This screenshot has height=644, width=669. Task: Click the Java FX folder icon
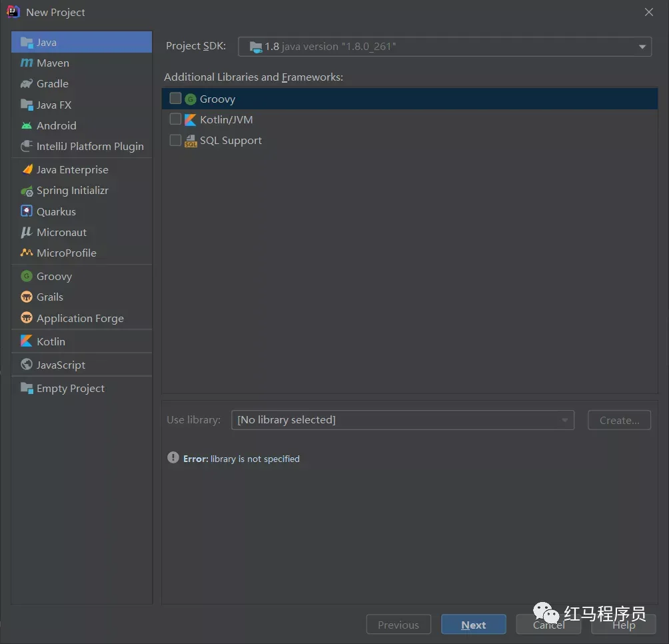coord(27,105)
